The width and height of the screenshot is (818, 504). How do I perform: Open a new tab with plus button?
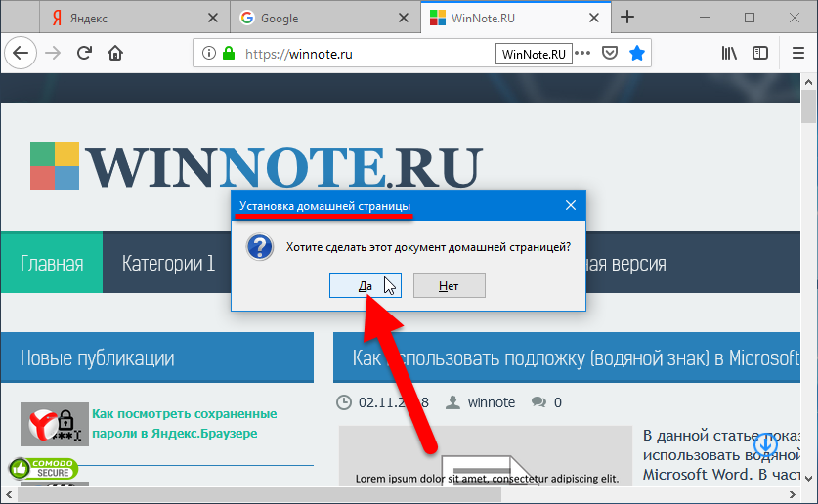click(627, 18)
